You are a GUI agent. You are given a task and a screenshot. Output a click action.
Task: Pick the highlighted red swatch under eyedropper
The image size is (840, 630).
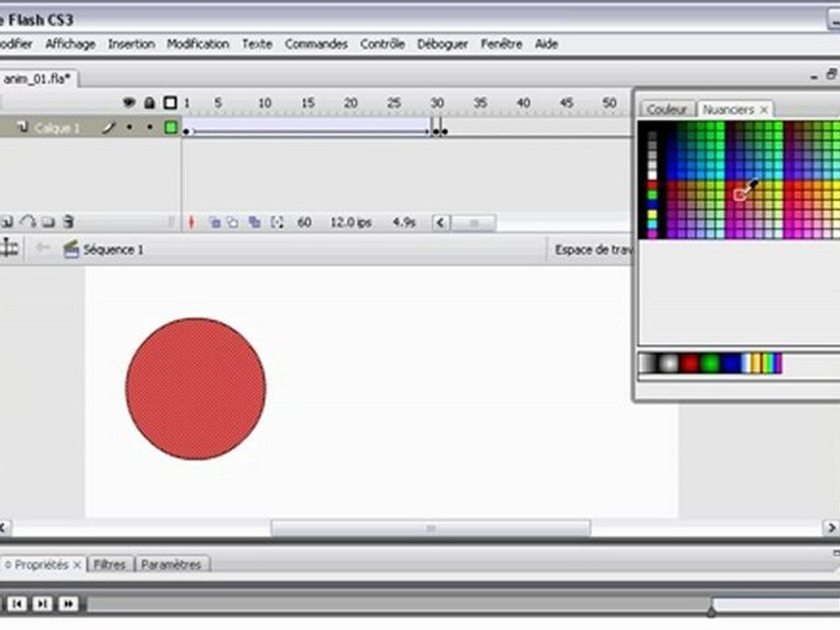pyautogui.click(x=739, y=194)
